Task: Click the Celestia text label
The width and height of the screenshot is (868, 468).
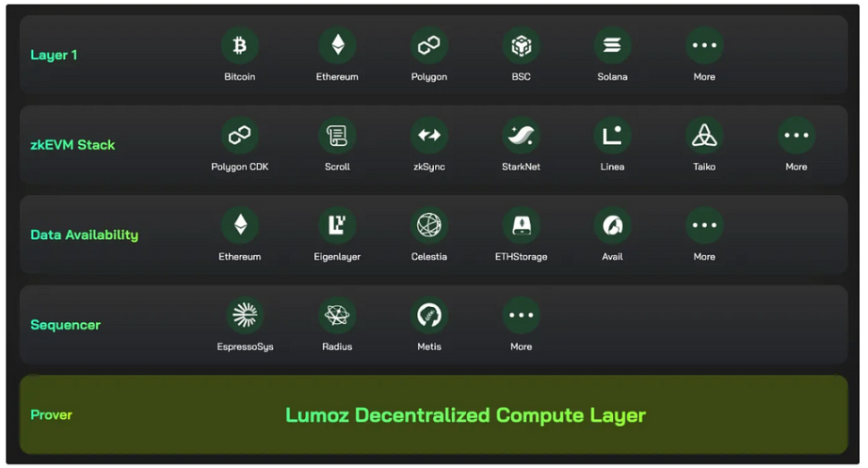Action: (x=429, y=257)
